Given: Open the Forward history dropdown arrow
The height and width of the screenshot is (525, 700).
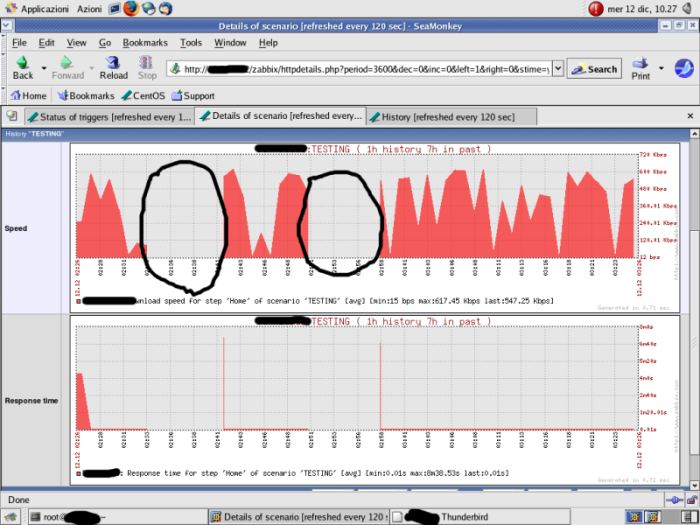Looking at the screenshot, I should [92, 68].
